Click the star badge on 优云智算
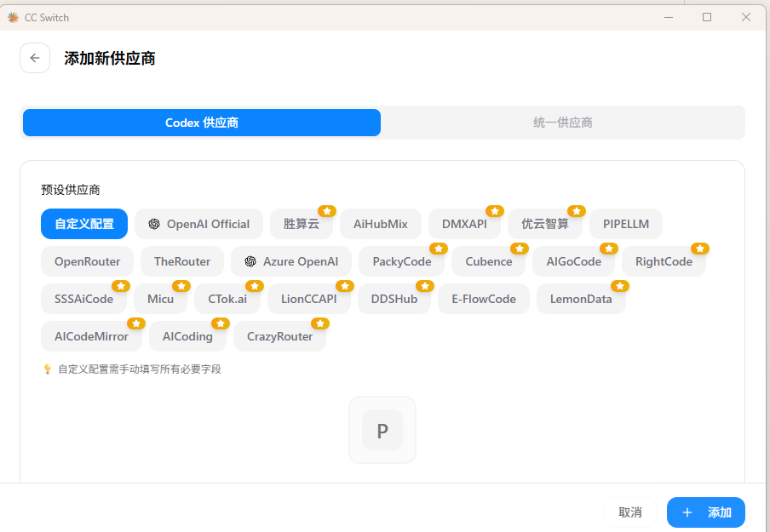The width and height of the screenshot is (770, 532). [x=577, y=211]
